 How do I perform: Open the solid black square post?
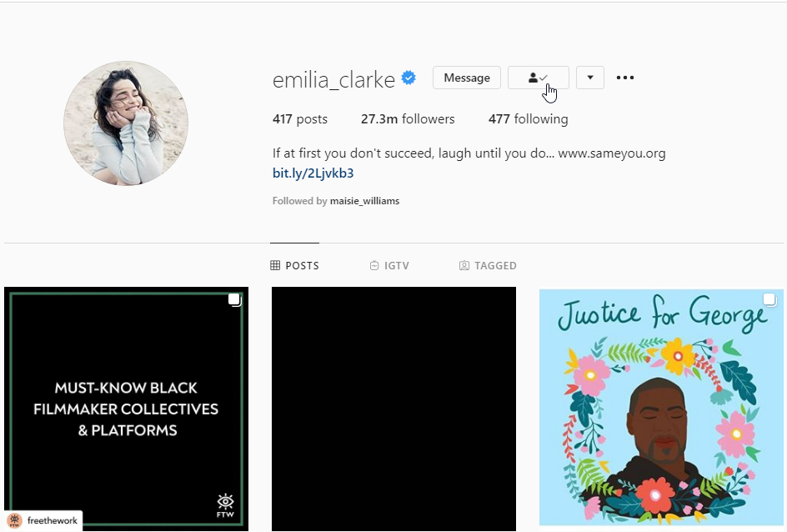[393, 409]
